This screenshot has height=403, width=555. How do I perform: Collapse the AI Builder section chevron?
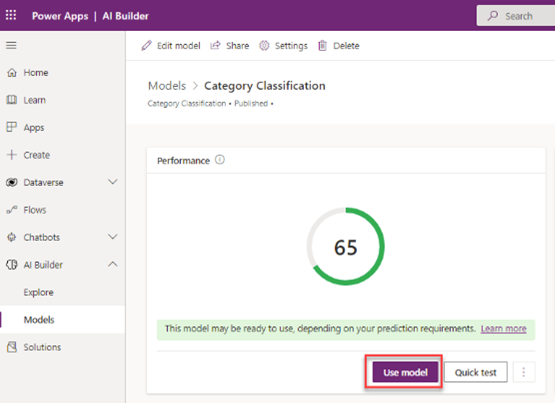click(x=113, y=264)
